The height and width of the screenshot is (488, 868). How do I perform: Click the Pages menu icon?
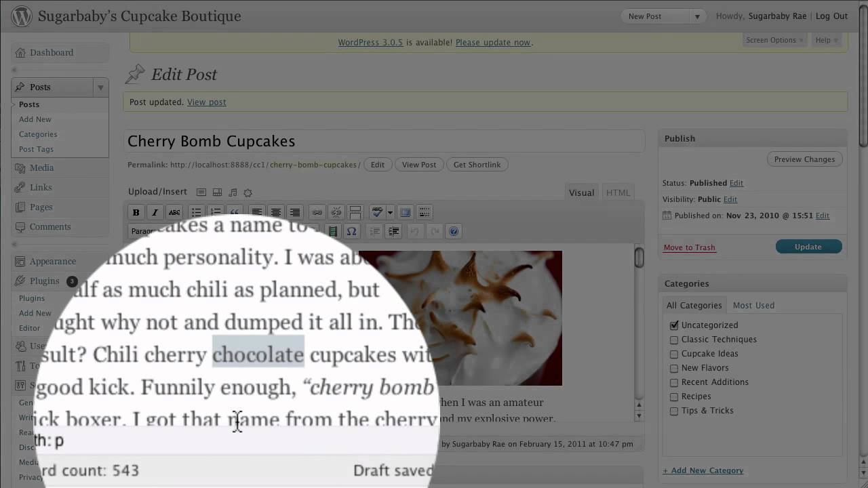click(x=20, y=207)
